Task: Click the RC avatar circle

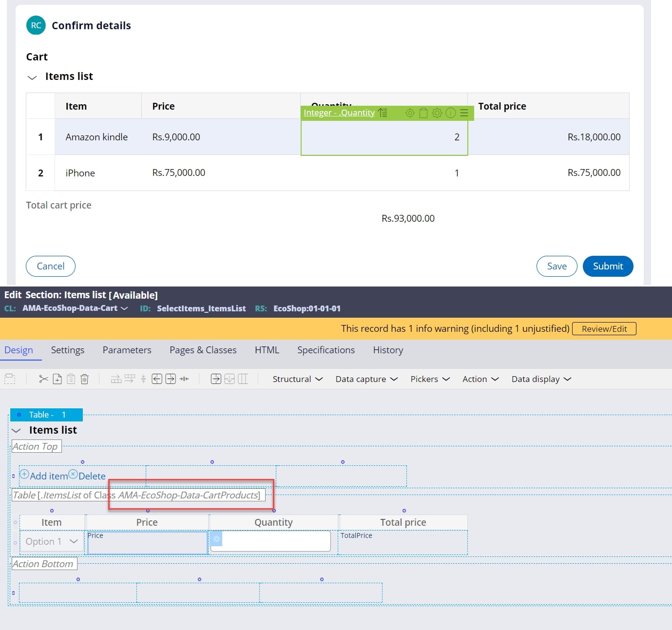Action: click(36, 25)
